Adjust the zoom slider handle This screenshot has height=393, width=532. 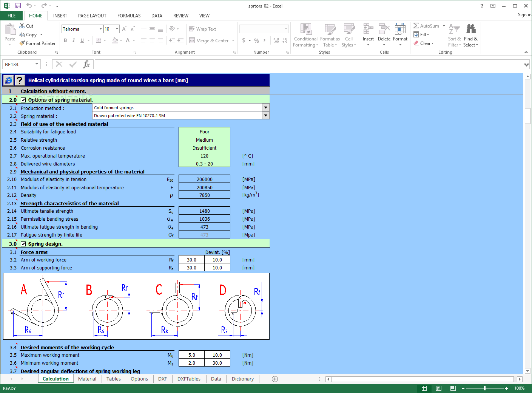point(484,388)
